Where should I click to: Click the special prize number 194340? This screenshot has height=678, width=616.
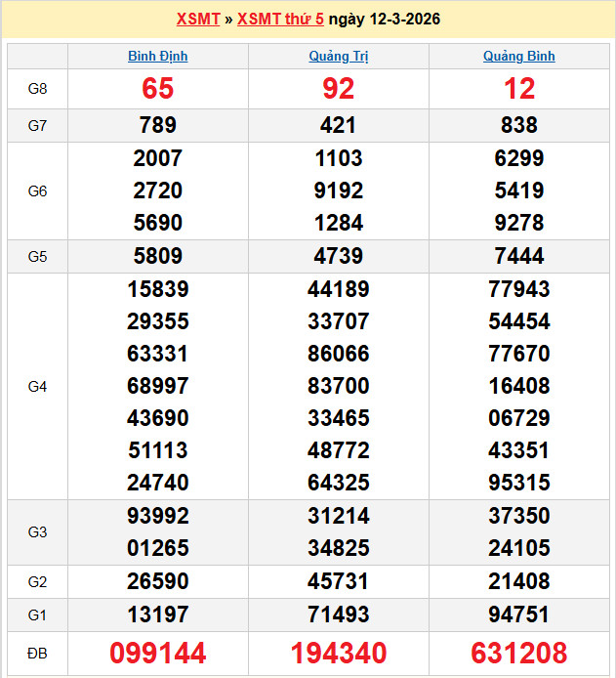[339, 653]
